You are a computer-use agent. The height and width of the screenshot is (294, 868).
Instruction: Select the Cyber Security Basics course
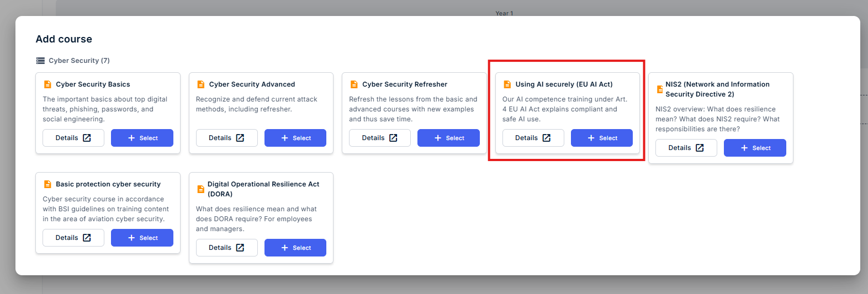pyautogui.click(x=142, y=138)
